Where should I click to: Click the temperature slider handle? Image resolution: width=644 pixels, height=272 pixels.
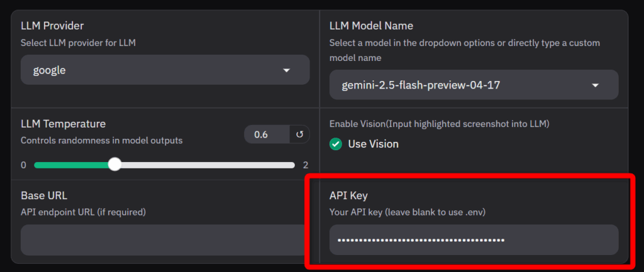pyautogui.click(x=114, y=165)
